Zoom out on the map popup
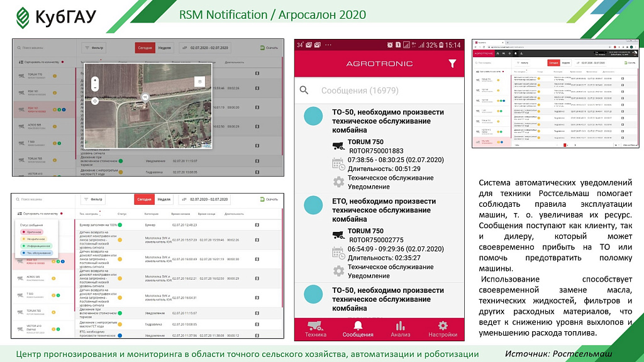The width and height of the screenshot is (644, 362). point(95,87)
